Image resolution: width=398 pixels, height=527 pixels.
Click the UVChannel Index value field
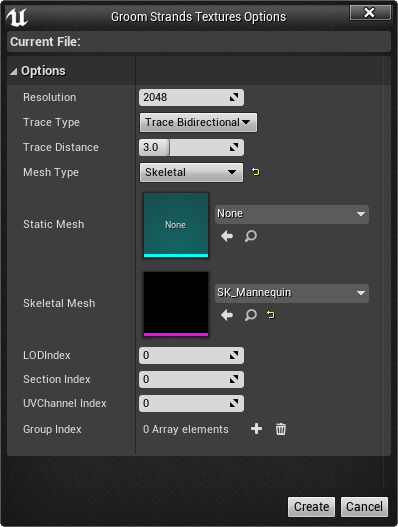pos(191,403)
